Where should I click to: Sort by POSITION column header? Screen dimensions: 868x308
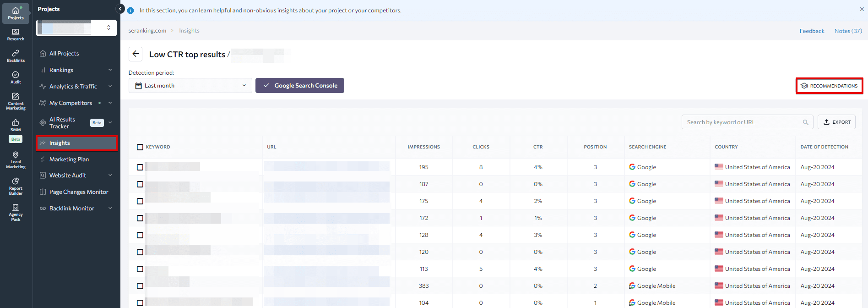coord(595,147)
